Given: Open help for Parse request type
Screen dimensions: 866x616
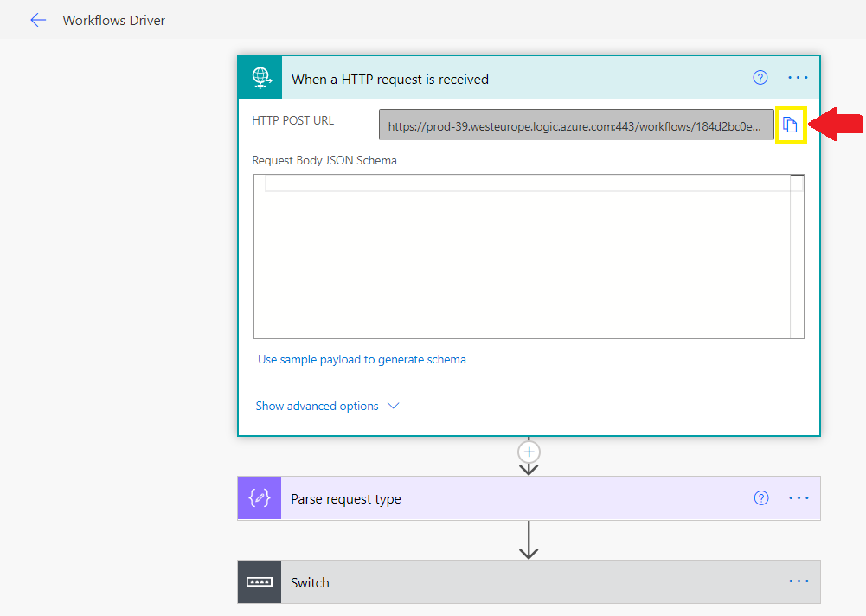Looking at the screenshot, I should click(761, 498).
